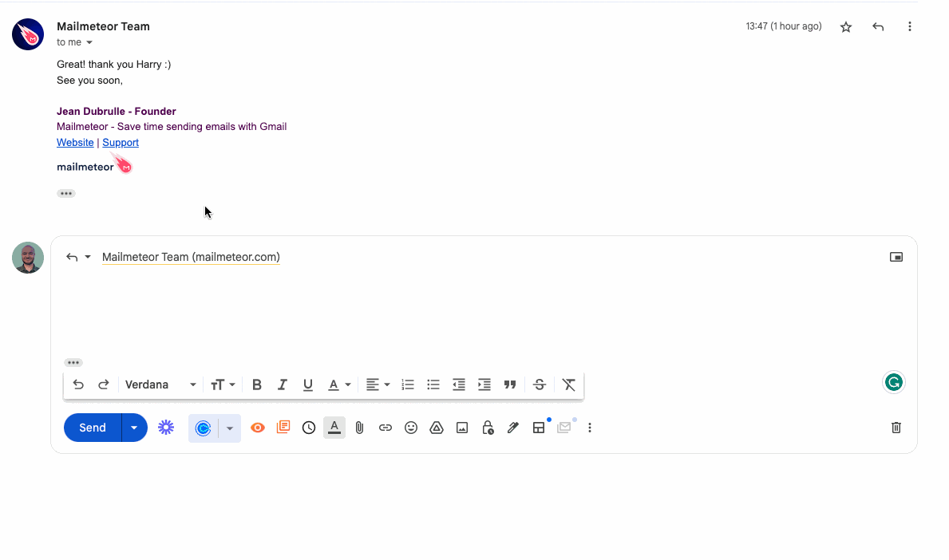Open the Send options dropdown arrow
949x560 pixels.
[133, 427]
